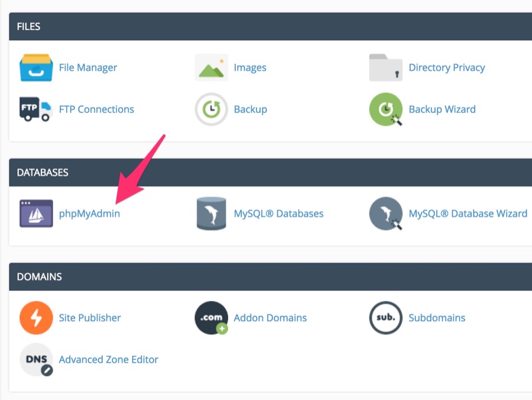
Task: Open the MySQL® Database Wizard link
Action: (x=468, y=214)
